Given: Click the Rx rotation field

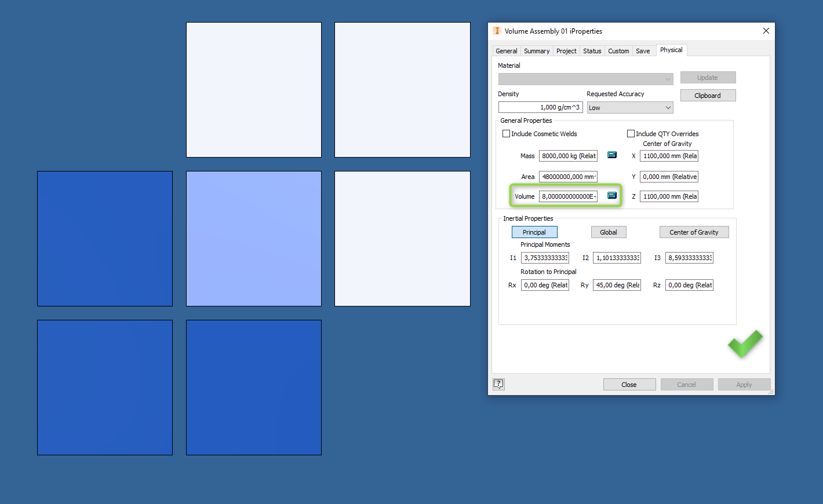Looking at the screenshot, I should tap(545, 285).
